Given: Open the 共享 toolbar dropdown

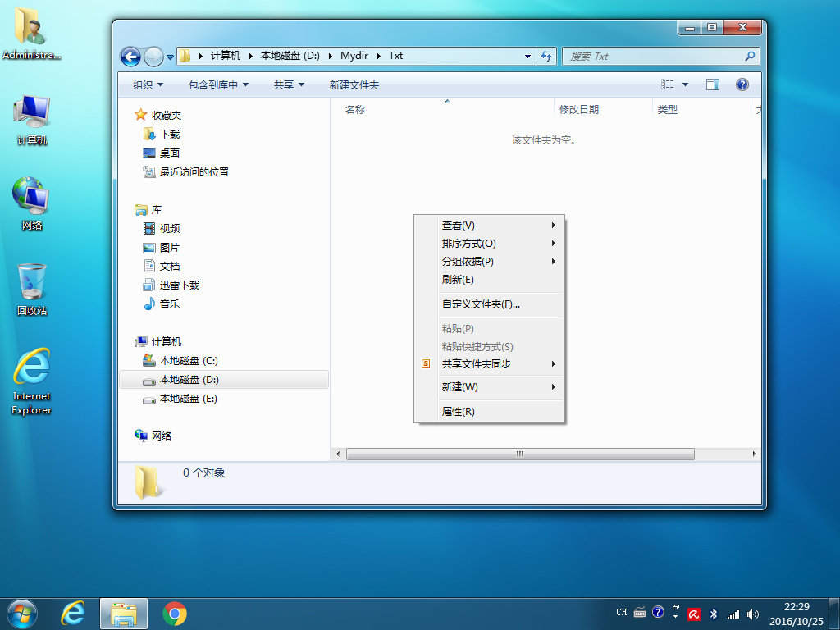Looking at the screenshot, I should click(x=289, y=84).
